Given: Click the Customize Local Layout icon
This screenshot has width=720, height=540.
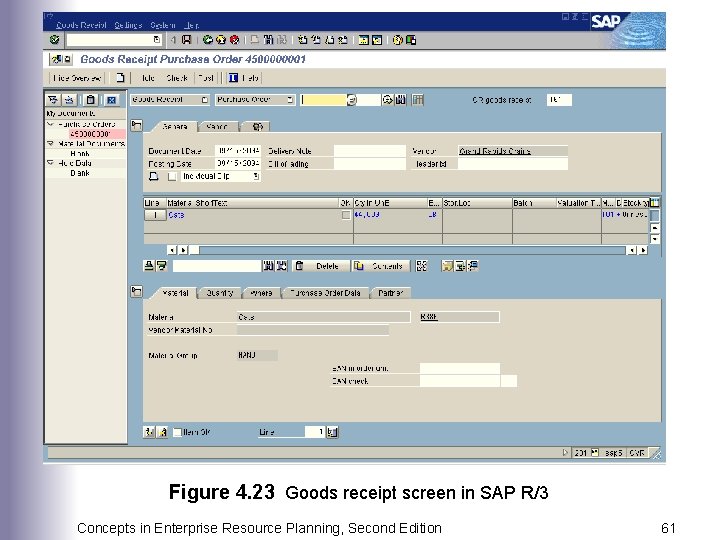Looking at the screenshot, I should tap(411, 40).
